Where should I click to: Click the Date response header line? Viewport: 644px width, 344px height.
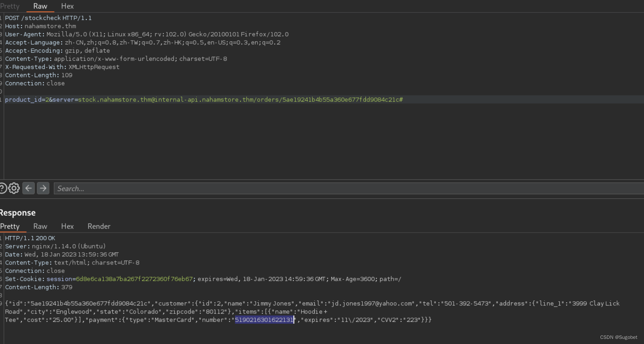[x=62, y=254]
